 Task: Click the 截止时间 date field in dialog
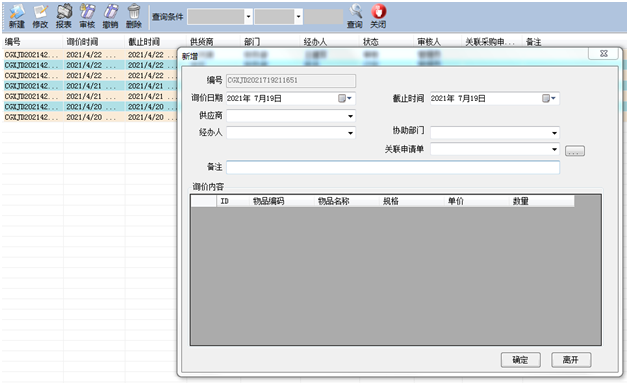(495, 98)
